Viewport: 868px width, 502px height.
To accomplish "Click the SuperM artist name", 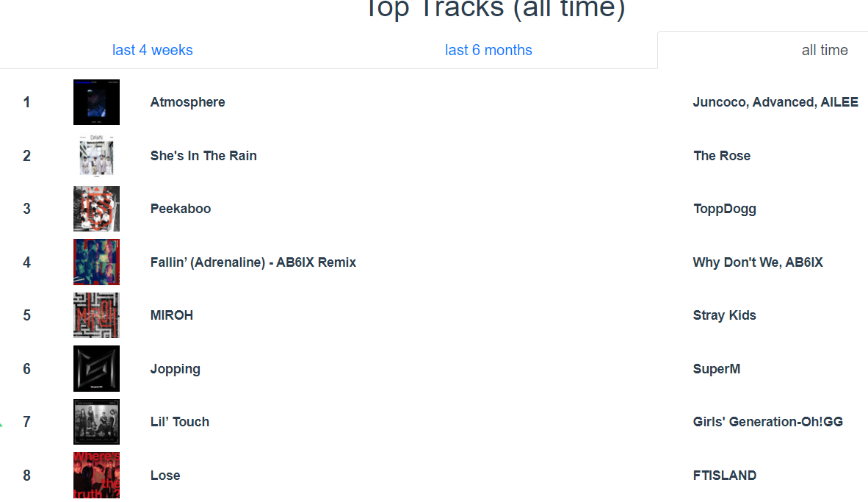I will [716, 369].
